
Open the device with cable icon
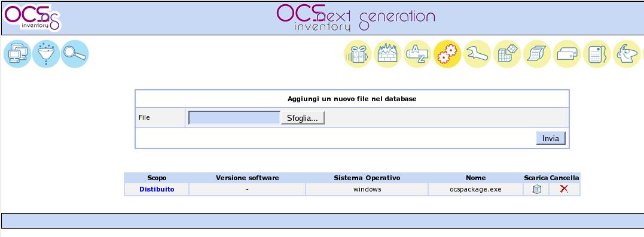597,54
